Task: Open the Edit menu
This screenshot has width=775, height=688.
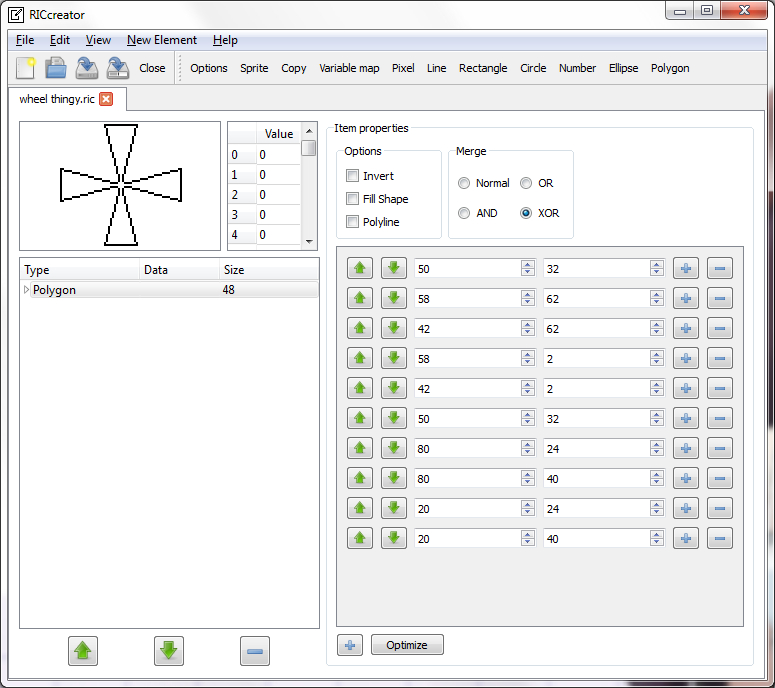Action: pos(60,40)
